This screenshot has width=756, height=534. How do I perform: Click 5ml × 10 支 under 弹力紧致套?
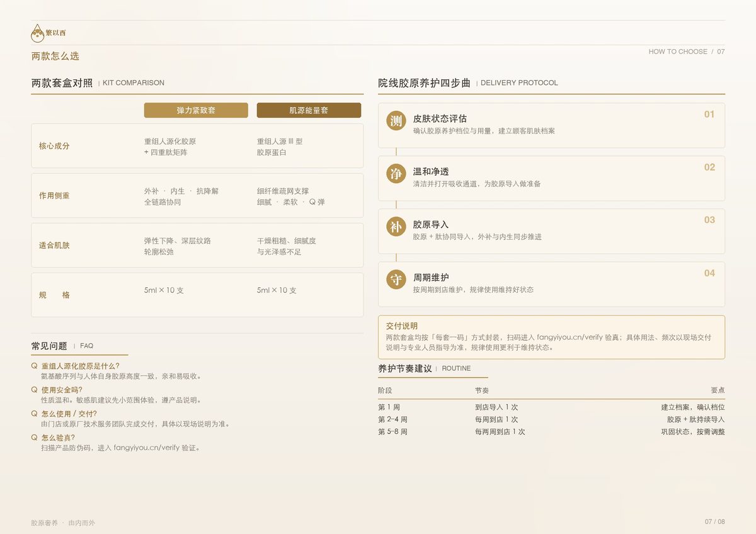(164, 290)
